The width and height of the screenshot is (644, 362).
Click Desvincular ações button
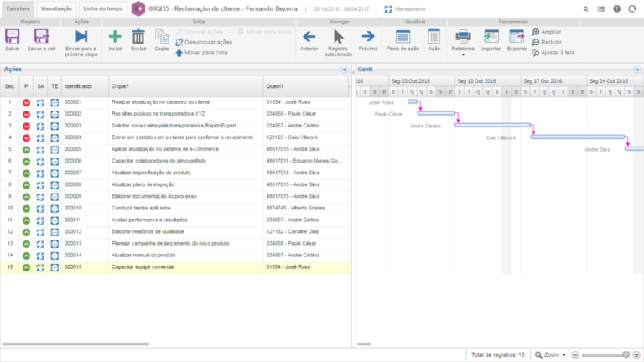(x=203, y=42)
